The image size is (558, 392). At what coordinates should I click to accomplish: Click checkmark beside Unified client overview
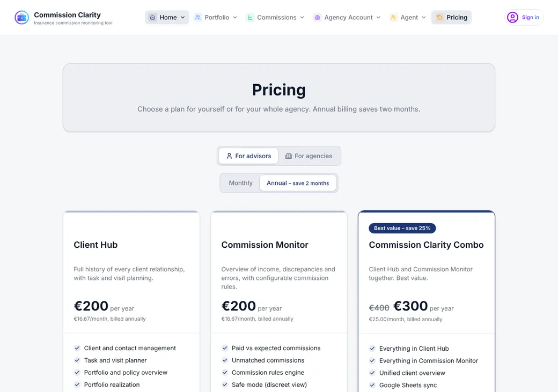pos(372,373)
